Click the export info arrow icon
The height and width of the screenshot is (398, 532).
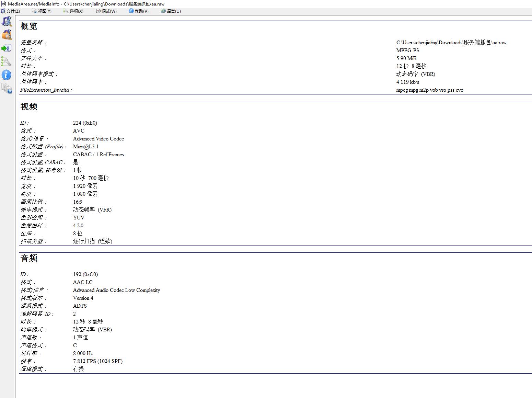7,48
